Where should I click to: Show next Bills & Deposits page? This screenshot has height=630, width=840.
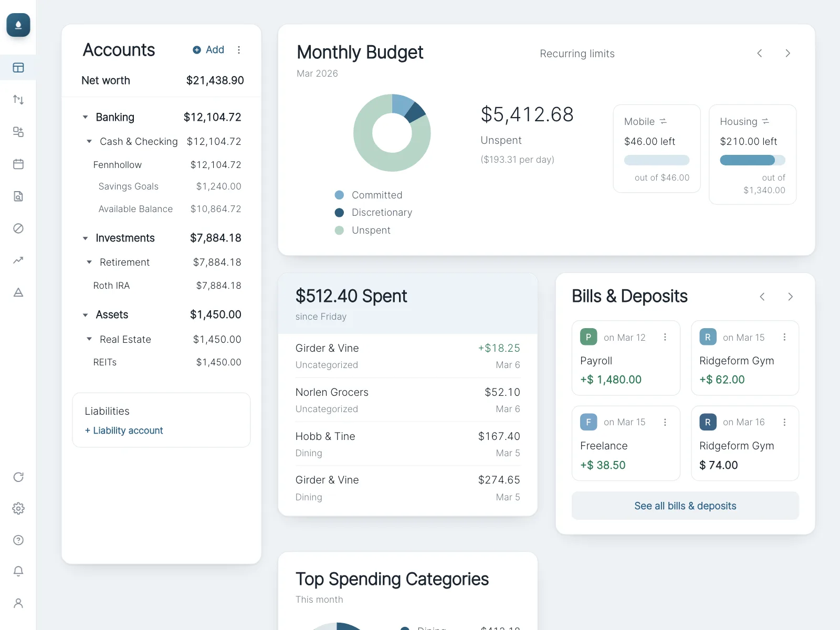(x=790, y=297)
